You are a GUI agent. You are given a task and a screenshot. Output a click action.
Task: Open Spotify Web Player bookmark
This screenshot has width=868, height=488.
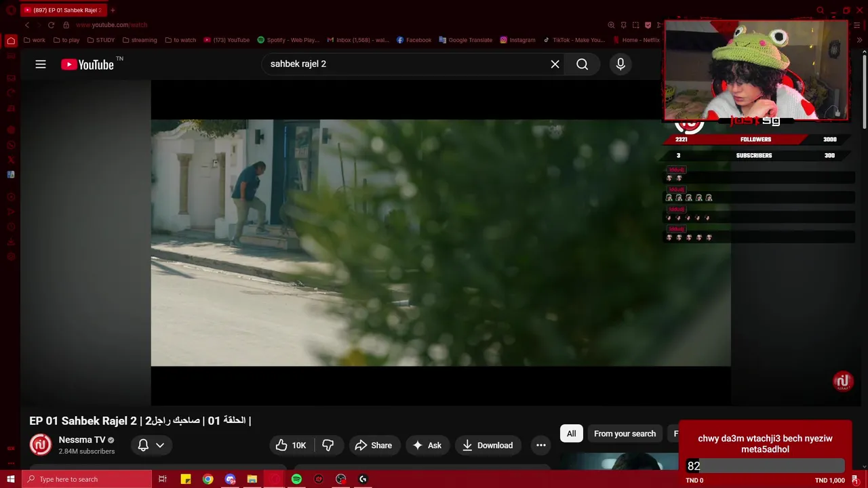click(288, 40)
